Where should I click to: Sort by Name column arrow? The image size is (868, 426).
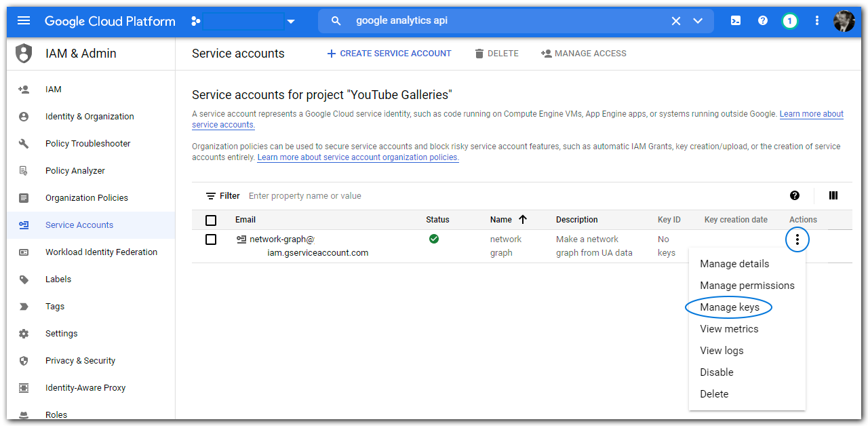523,220
